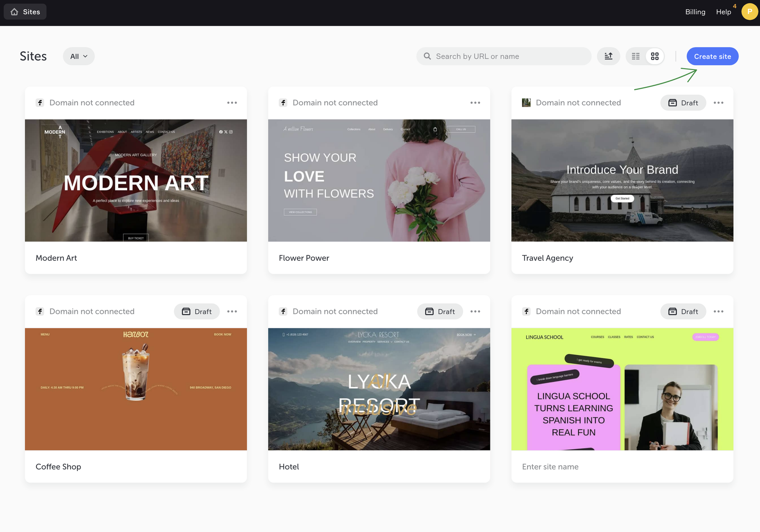Open Modern Art site options menu
Viewport: 760px width, 532px height.
click(232, 103)
